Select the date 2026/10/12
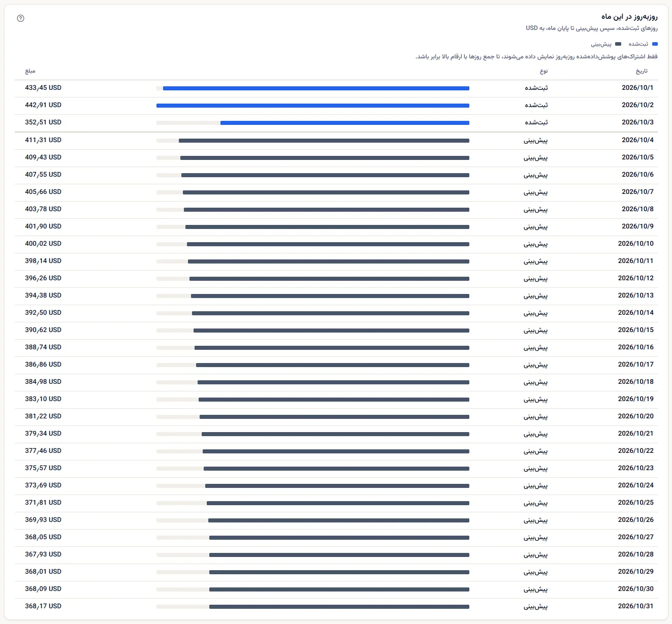The image size is (672, 624). [x=636, y=278]
